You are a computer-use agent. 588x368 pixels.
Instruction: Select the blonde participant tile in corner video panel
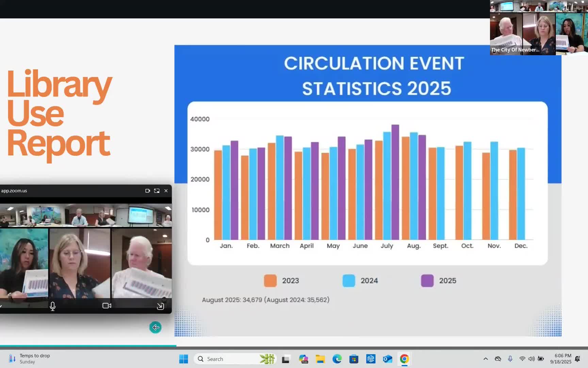click(x=539, y=34)
